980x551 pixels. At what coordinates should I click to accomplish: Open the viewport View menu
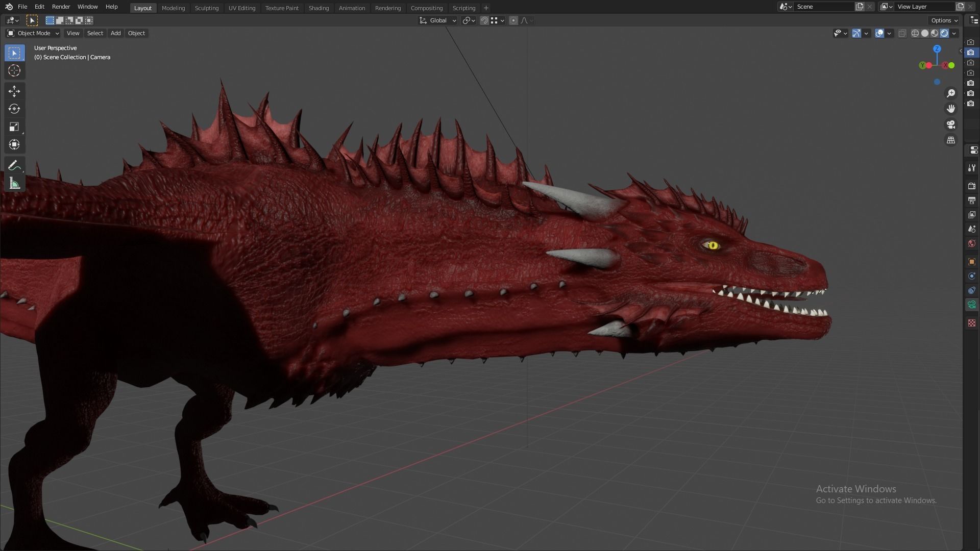coord(73,33)
